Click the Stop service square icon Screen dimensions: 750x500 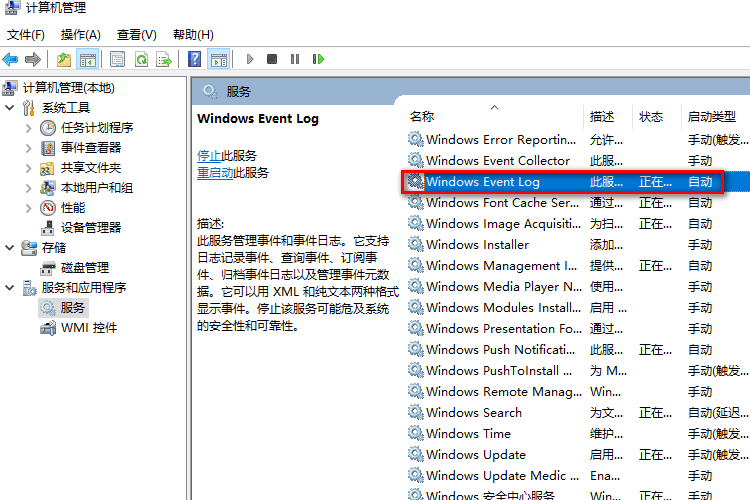tap(272, 59)
